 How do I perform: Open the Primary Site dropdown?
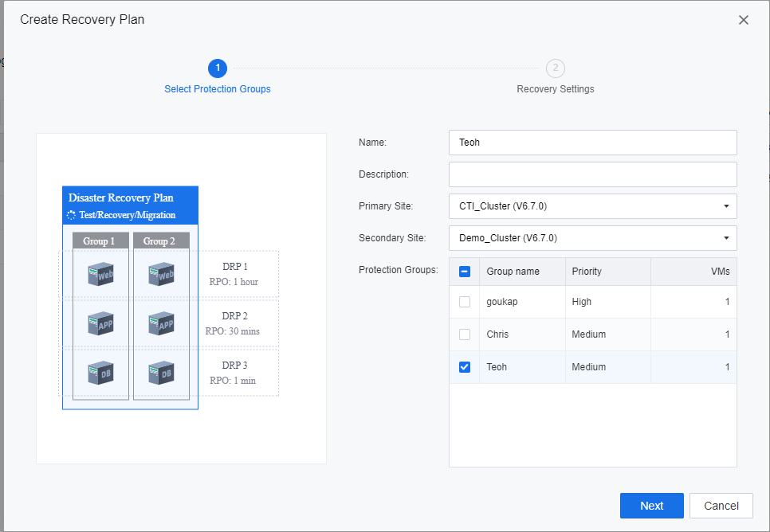(x=592, y=206)
